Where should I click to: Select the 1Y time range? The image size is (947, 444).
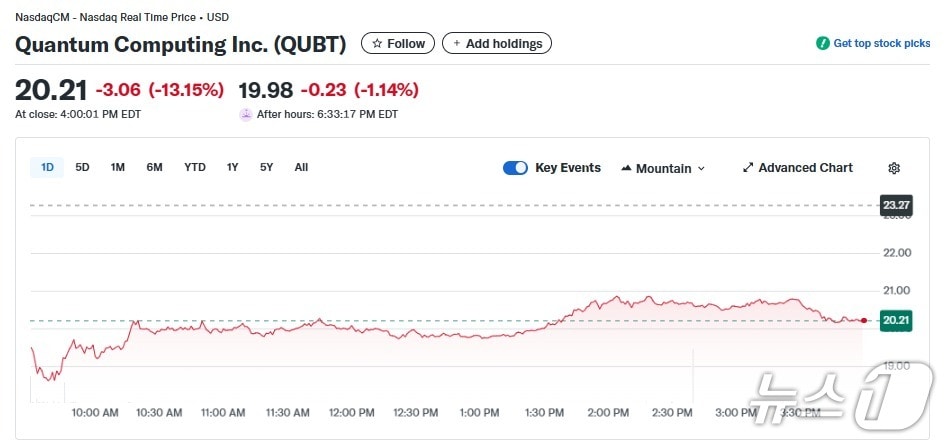(232, 167)
